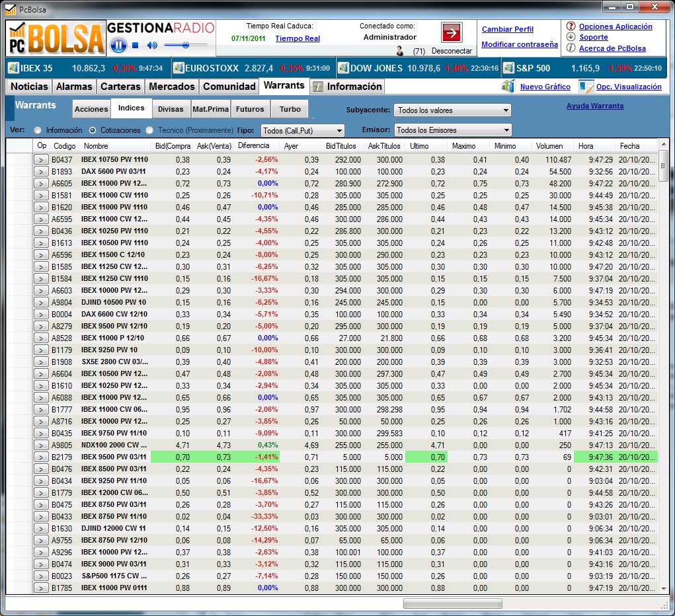This screenshot has height=616, width=675.
Task: Click the Nuevo Gráfico link
Action: click(x=545, y=87)
